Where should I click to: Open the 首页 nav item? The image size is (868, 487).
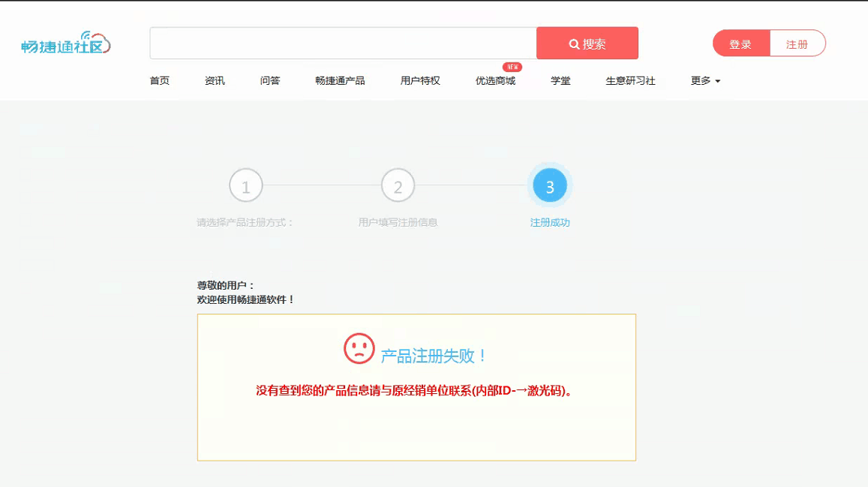160,81
